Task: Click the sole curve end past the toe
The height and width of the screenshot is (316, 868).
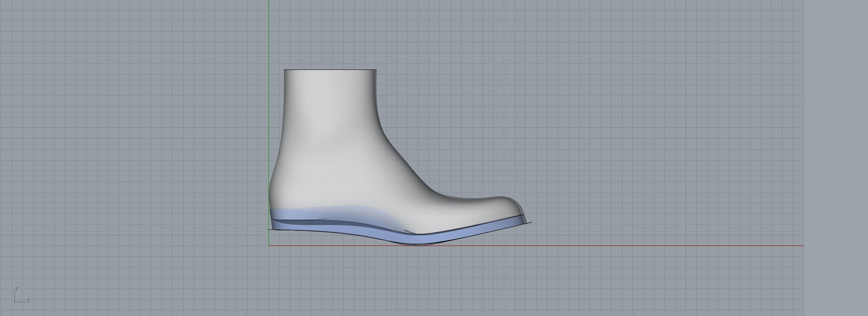Action: (x=531, y=222)
